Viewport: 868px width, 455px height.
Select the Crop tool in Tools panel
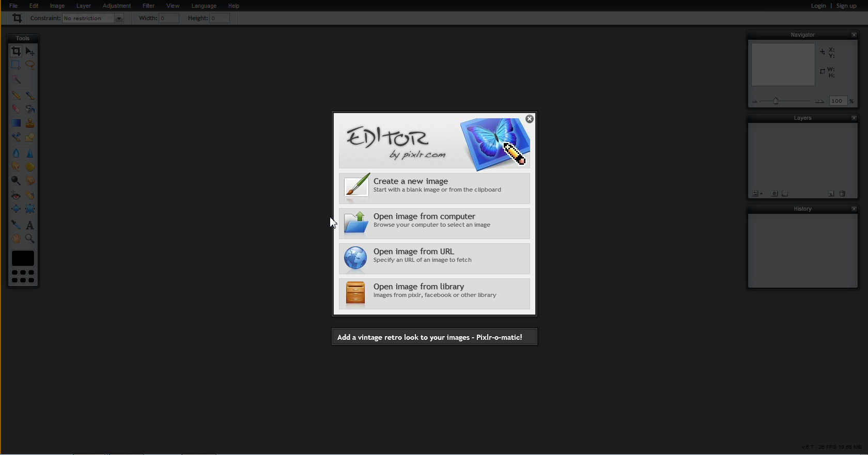(x=16, y=51)
